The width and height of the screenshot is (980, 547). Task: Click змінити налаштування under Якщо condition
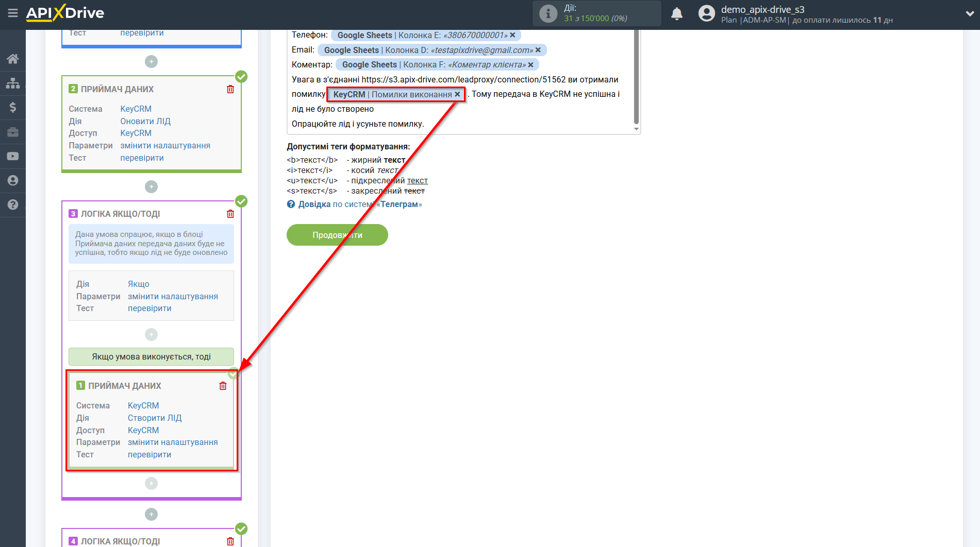click(x=173, y=296)
